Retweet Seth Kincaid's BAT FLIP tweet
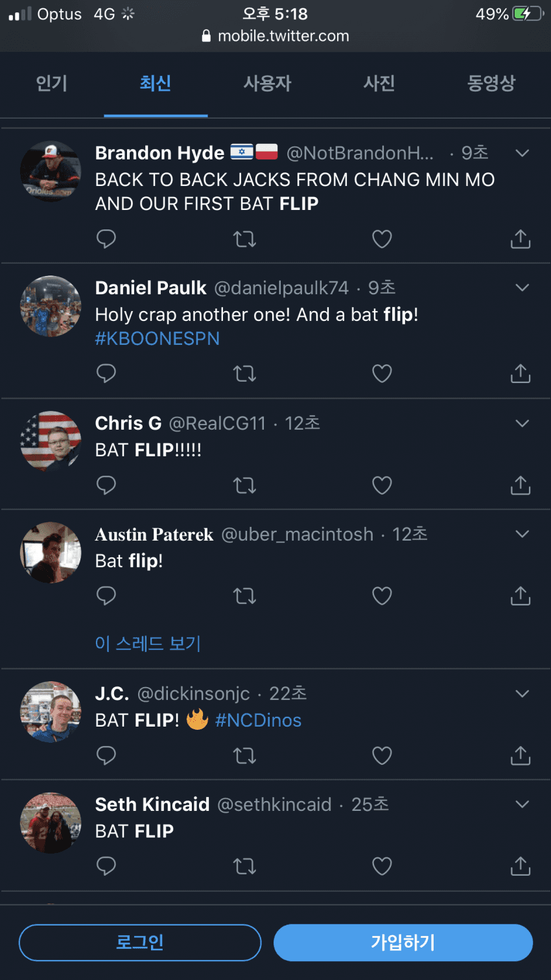 click(x=244, y=867)
